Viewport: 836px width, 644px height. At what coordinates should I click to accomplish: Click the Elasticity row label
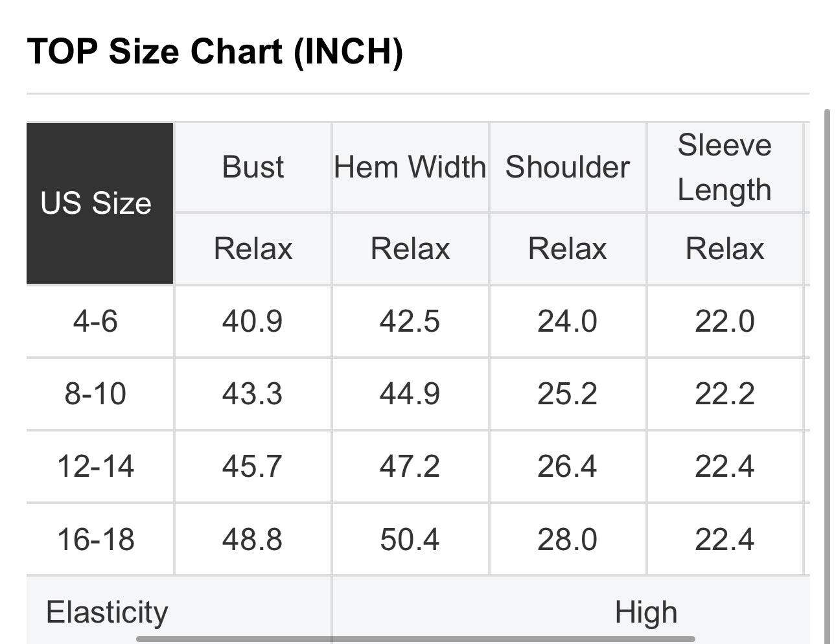(x=107, y=612)
